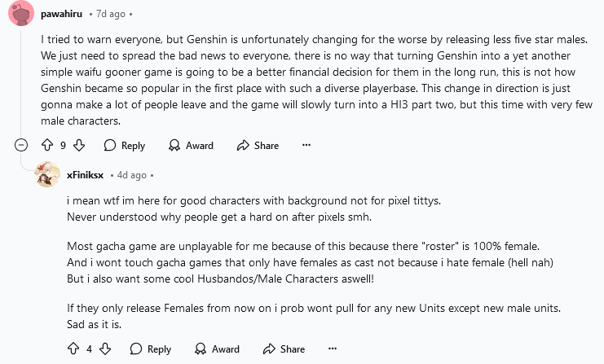Downvote pawahiru's comment

tap(79, 146)
